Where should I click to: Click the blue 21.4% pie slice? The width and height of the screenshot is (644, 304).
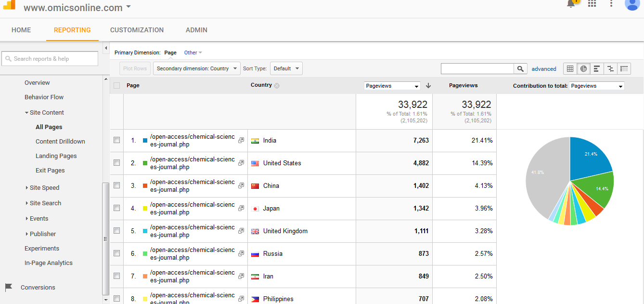coord(588,158)
